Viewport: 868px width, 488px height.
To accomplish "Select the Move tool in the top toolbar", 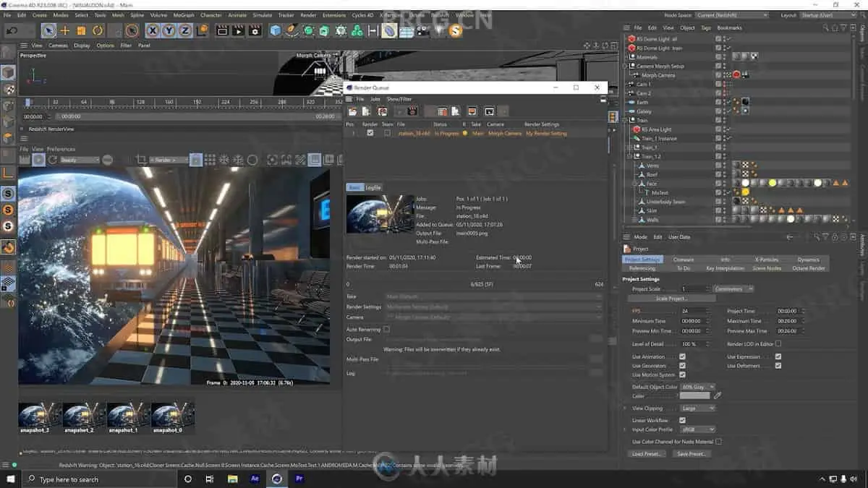I will (65, 30).
